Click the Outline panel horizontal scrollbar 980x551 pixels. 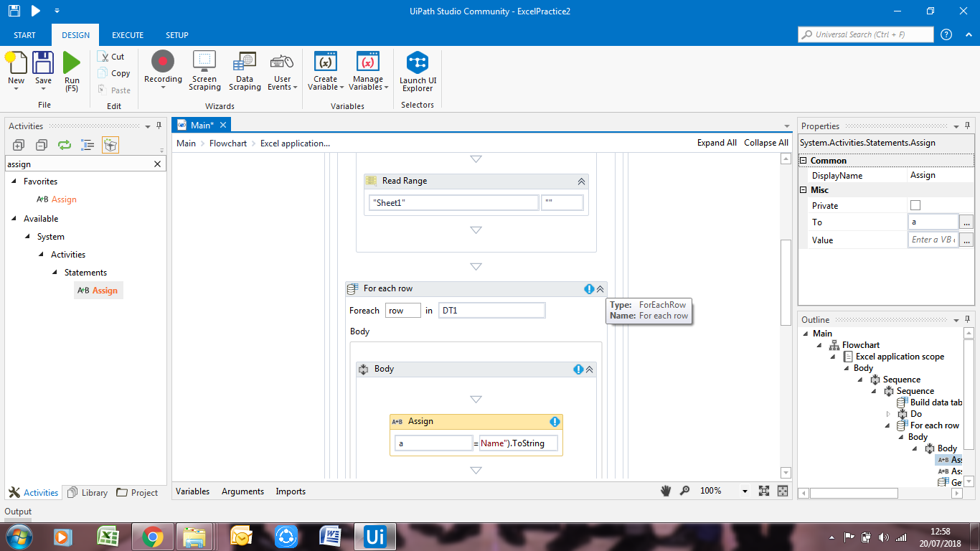coord(854,494)
